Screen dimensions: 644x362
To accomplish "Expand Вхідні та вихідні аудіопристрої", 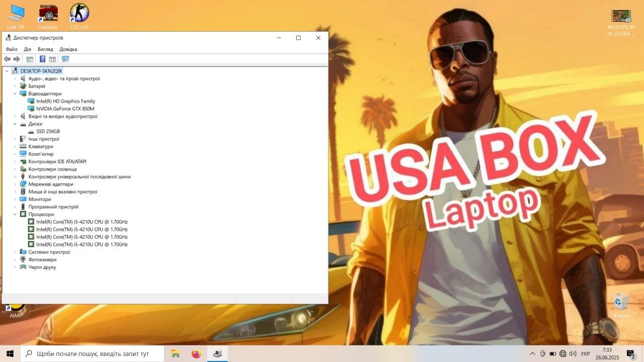I will [15, 116].
